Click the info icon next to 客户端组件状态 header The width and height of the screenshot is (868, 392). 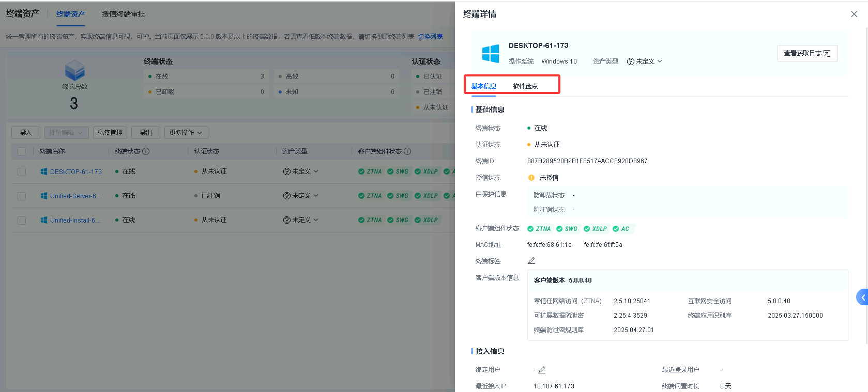point(407,151)
